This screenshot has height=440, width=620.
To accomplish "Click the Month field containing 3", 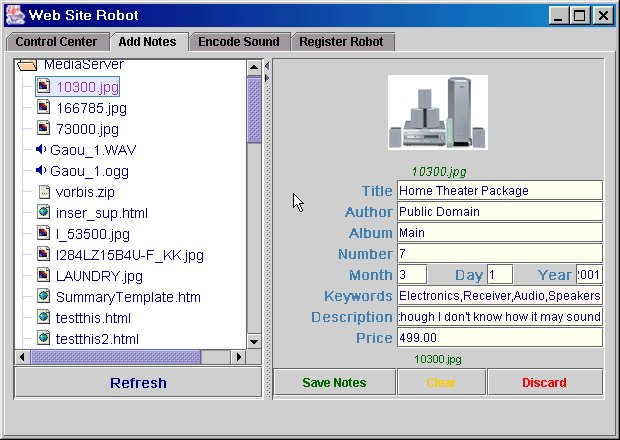I will 412,274.
